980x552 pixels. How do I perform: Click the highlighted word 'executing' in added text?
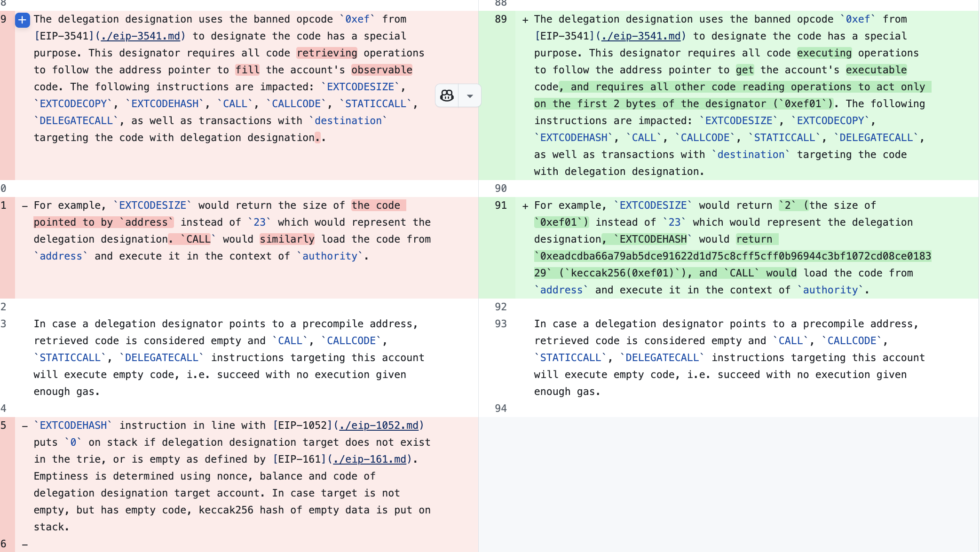point(824,53)
